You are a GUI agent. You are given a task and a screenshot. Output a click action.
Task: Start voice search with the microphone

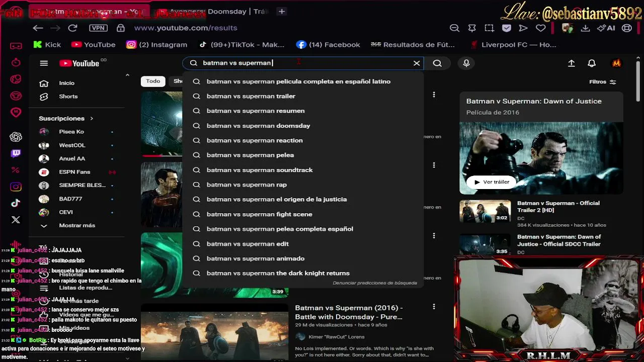pos(466,63)
